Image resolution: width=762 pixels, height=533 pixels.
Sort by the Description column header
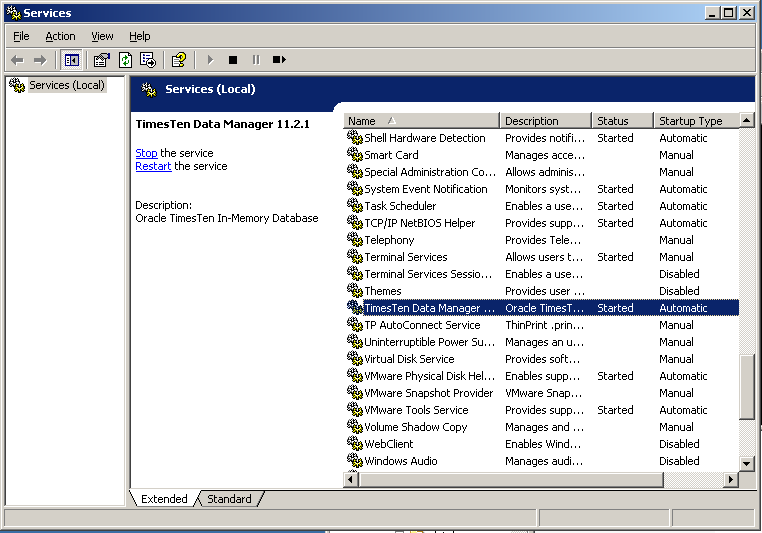tap(546, 120)
